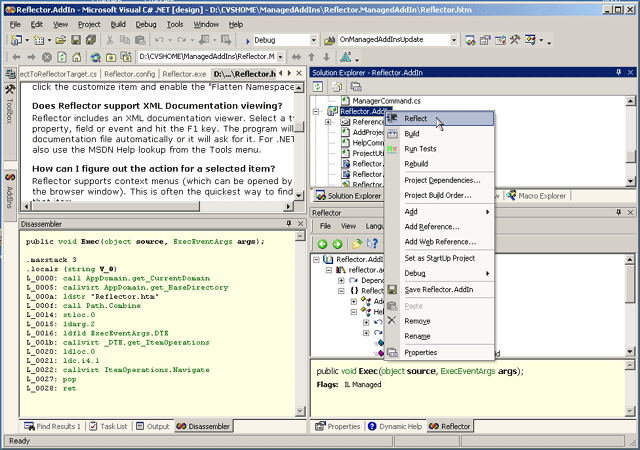
Task: Open the Debug submenu in context menu
Action: point(440,273)
